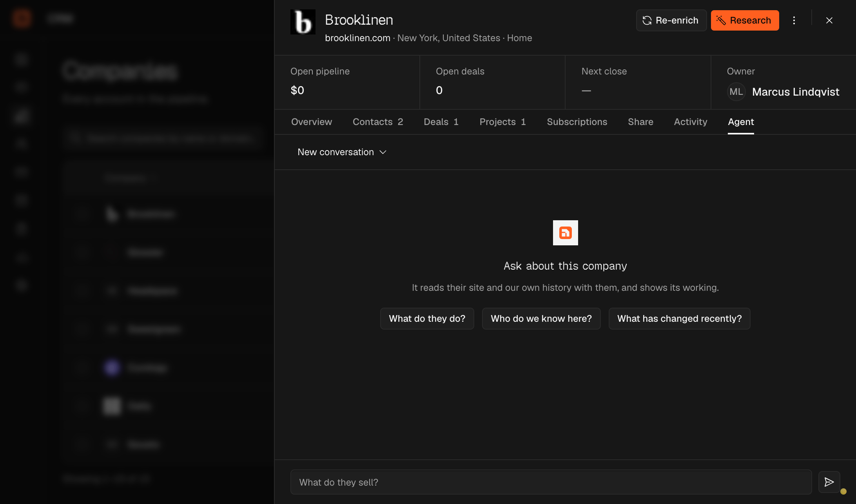Switch to the Overview tab
Screen dimensions: 856x504
pyautogui.click(x=312, y=122)
